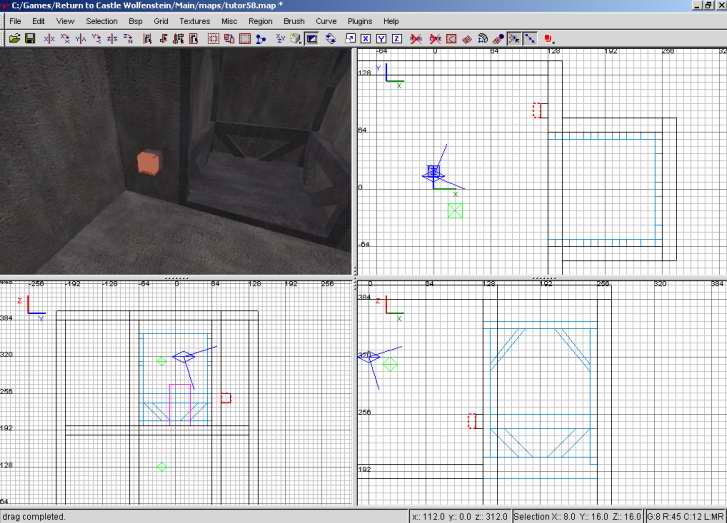Flip selection along the X axis
Image resolution: width=727 pixels, height=523 pixels.
(x=48, y=39)
